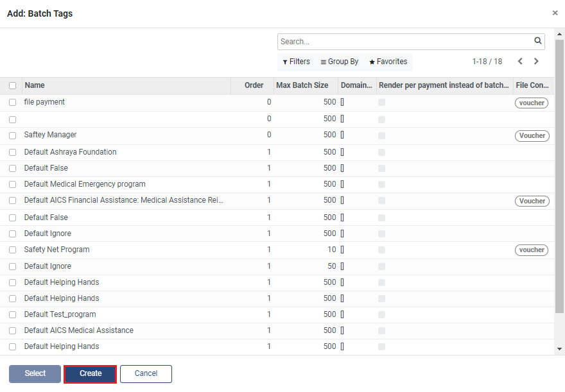Go to previous page of records

pyautogui.click(x=520, y=62)
